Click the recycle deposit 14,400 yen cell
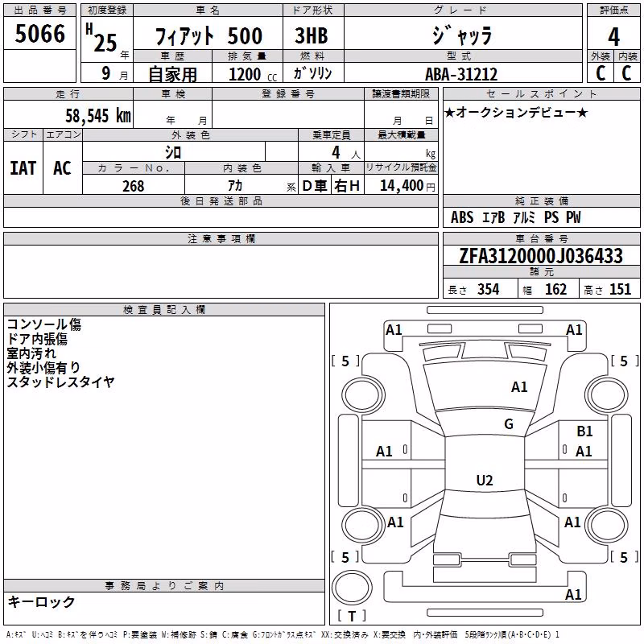This screenshot has height=644, width=644. (x=401, y=185)
